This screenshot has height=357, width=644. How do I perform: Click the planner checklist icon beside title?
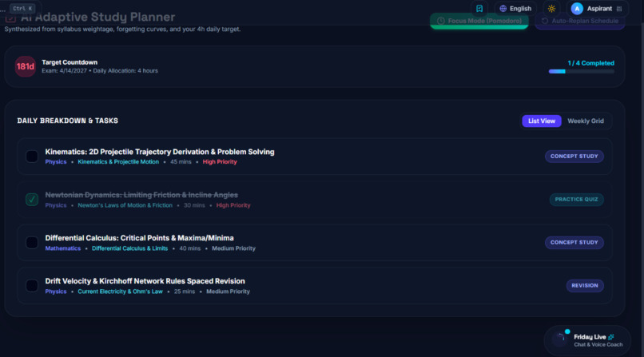point(10,18)
